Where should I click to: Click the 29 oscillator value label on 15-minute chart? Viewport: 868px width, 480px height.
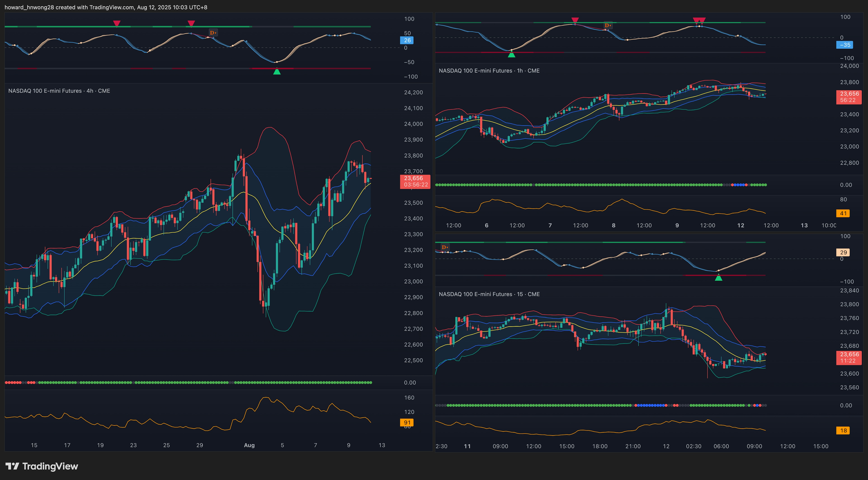click(x=843, y=253)
